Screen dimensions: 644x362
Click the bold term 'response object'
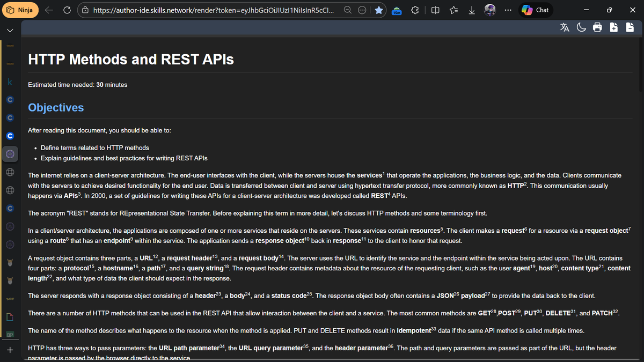[x=280, y=241]
